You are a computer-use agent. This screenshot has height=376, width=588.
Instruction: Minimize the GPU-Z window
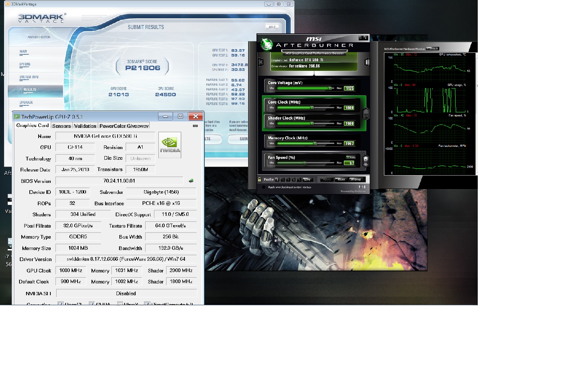[165, 116]
